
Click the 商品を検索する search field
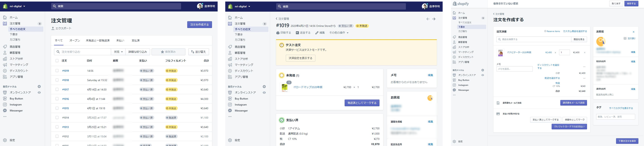tap(533, 39)
